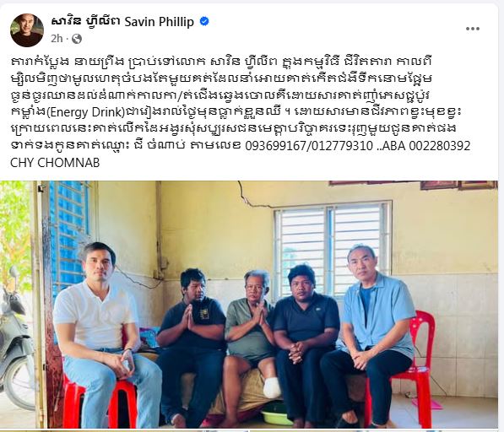Screen dimensions: 504x432
Task: Click the globe public audience icon
Action: point(77,39)
